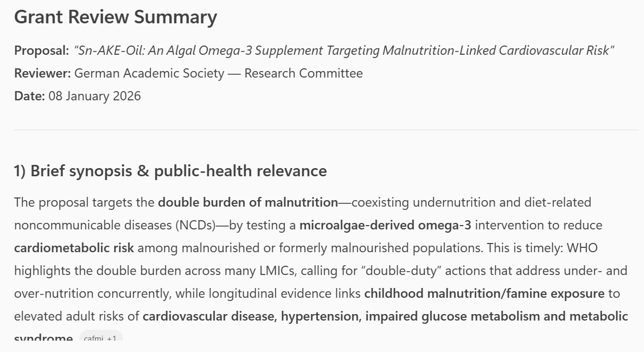This screenshot has width=644, height=352.
Task: Click the bold "double burden of malnutrition" phrase
Action: [248, 203]
